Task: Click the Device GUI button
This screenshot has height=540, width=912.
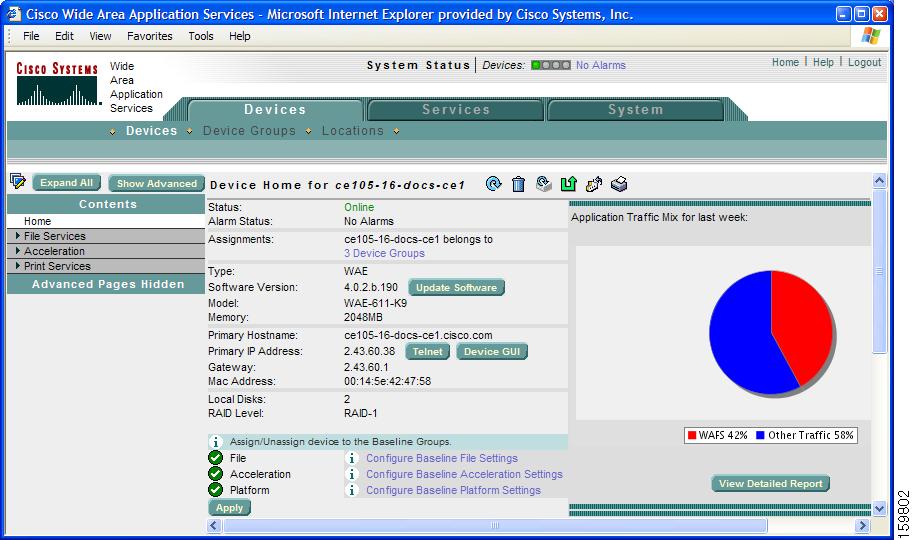Action: point(492,351)
